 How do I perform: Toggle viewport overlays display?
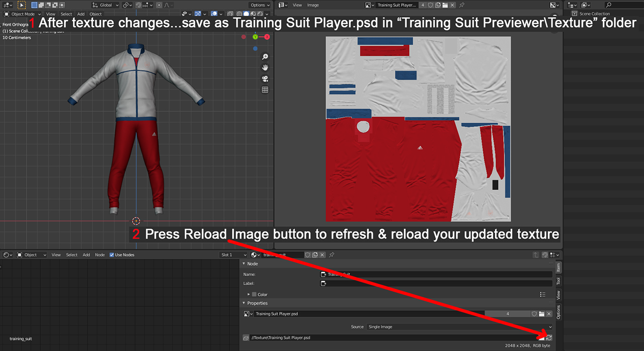(x=214, y=14)
